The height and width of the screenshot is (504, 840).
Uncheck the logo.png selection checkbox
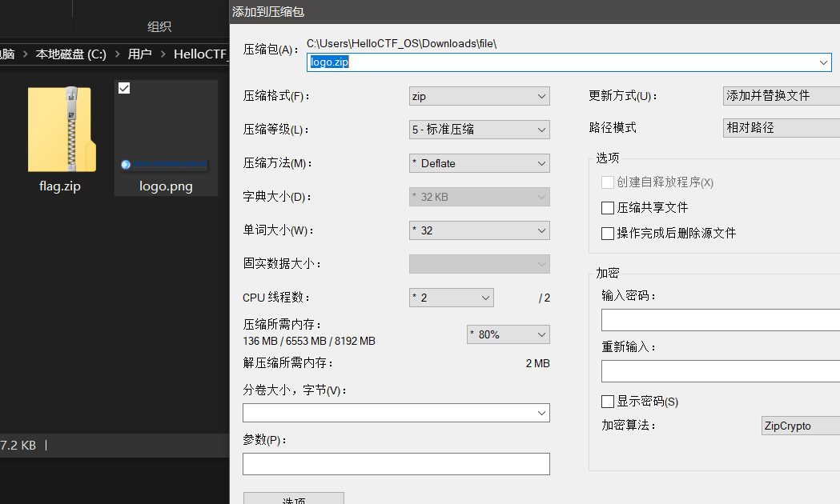124,88
